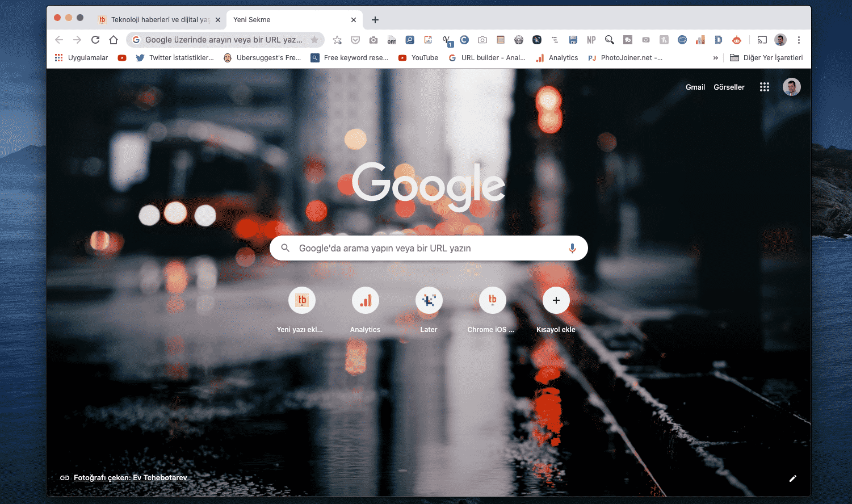This screenshot has height=504, width=852.
Task: Close the Teknoloji haberleri tab
Action: coord(218,20)
